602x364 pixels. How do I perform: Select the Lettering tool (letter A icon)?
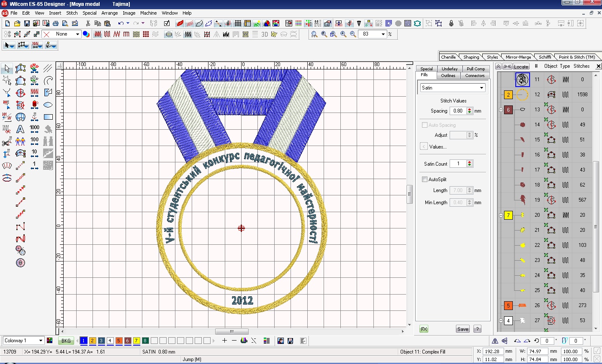click(20, 129)
